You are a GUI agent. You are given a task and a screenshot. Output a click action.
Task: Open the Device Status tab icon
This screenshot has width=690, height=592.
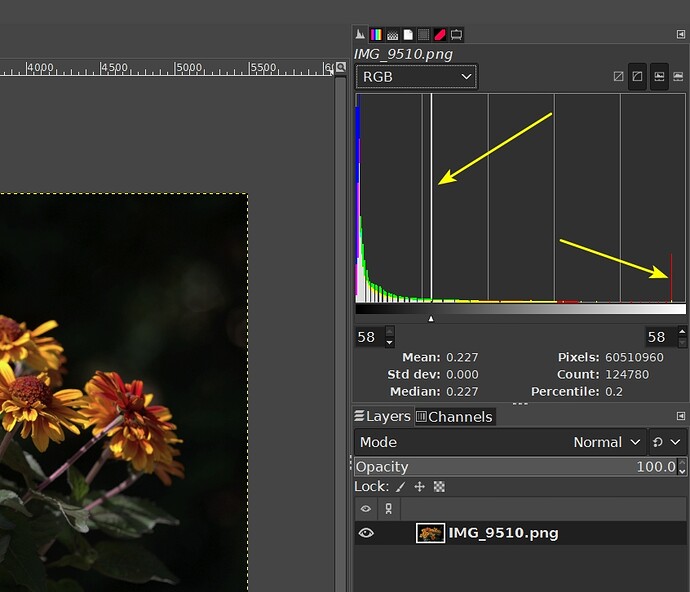(455, 35)
